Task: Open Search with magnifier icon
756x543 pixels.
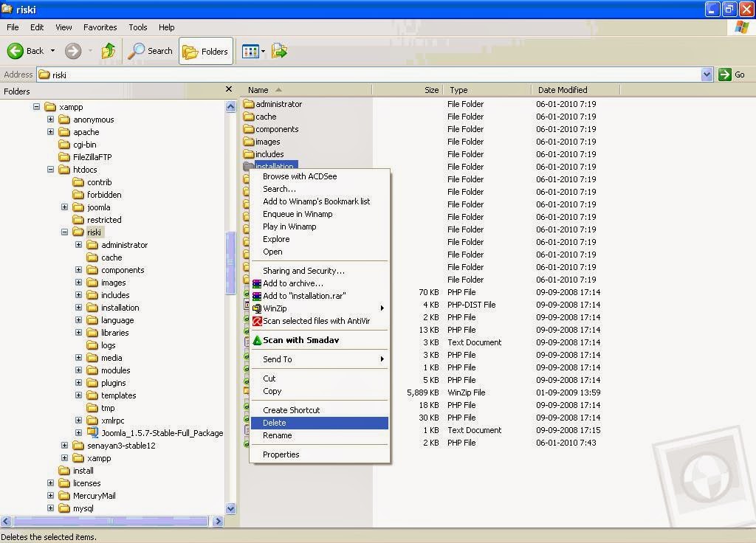Action: click(151, 51)
